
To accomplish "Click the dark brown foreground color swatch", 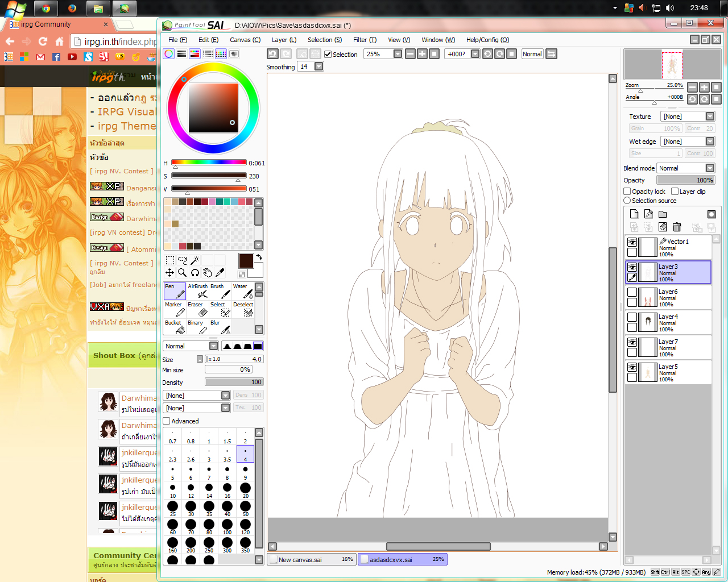I will 246,261.
